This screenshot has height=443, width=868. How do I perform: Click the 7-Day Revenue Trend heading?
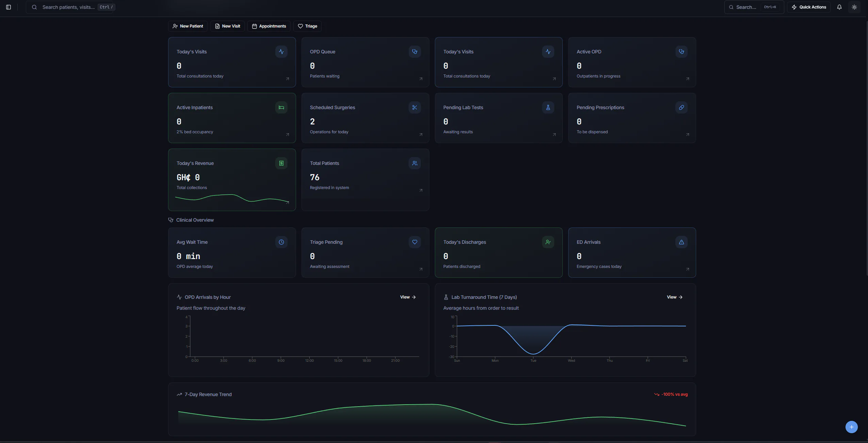click(208, 394)
